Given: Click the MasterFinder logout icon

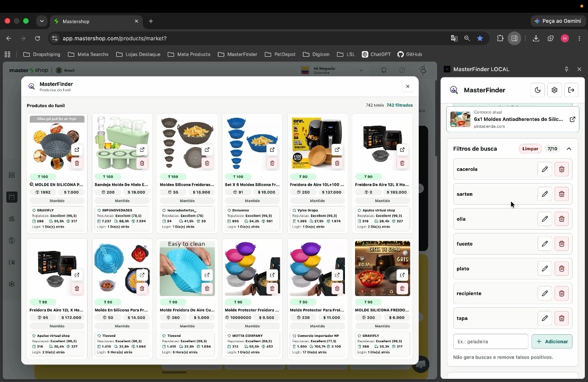Looking at the screenshot, I should click(571, 90).
